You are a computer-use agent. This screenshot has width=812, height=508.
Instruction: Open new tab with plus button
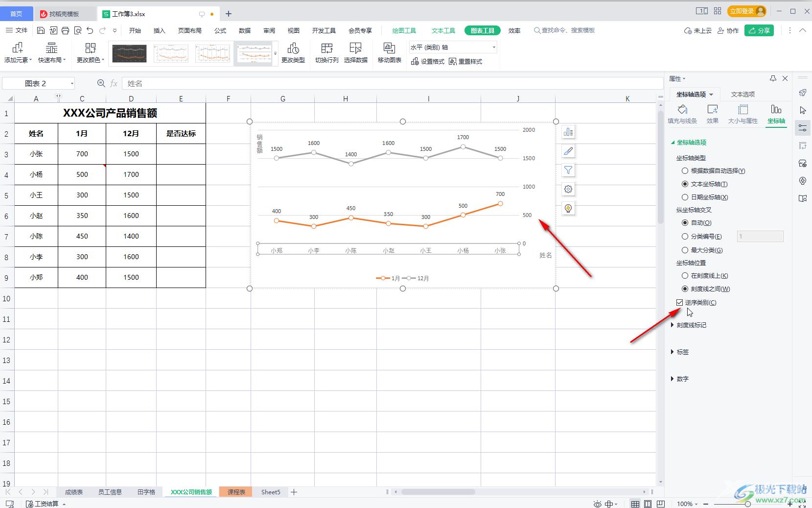click(x=228, y=14)
